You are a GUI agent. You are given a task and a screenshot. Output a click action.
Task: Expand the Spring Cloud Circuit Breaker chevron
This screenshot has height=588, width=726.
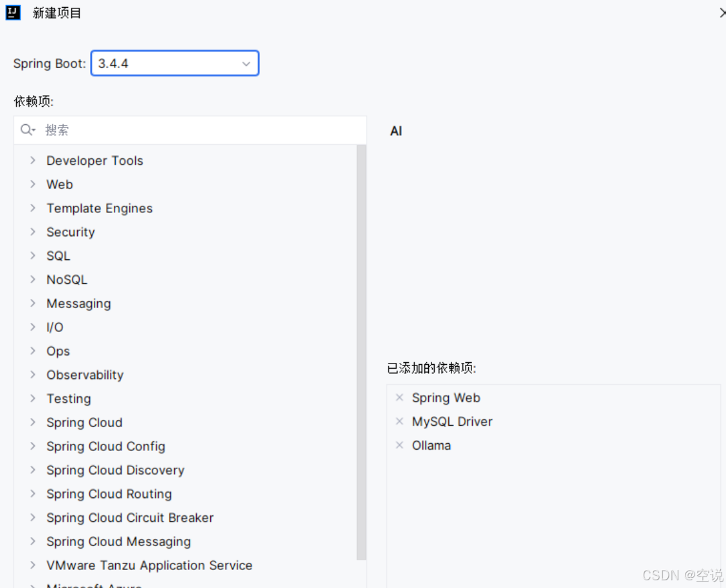(33, 517)
